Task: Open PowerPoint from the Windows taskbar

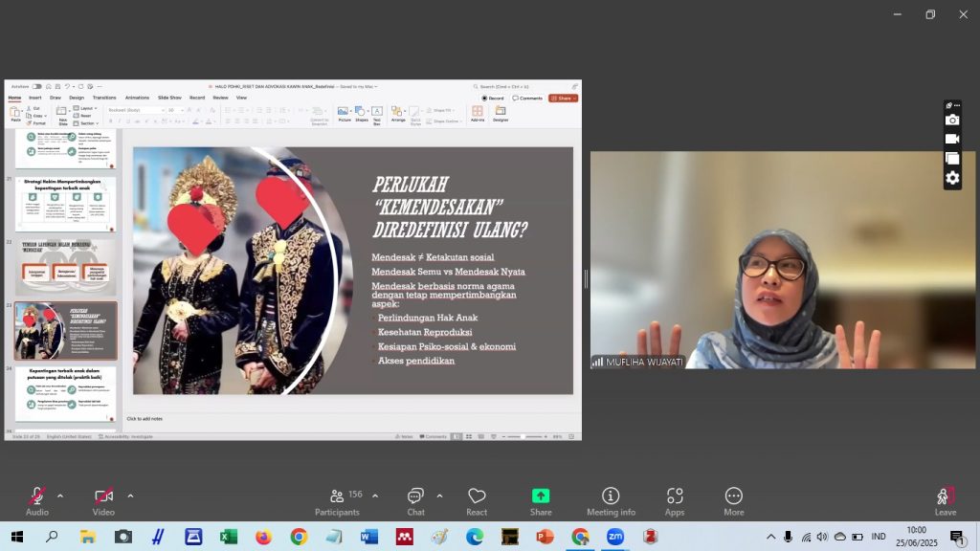Action: click(x=546, y=537)
